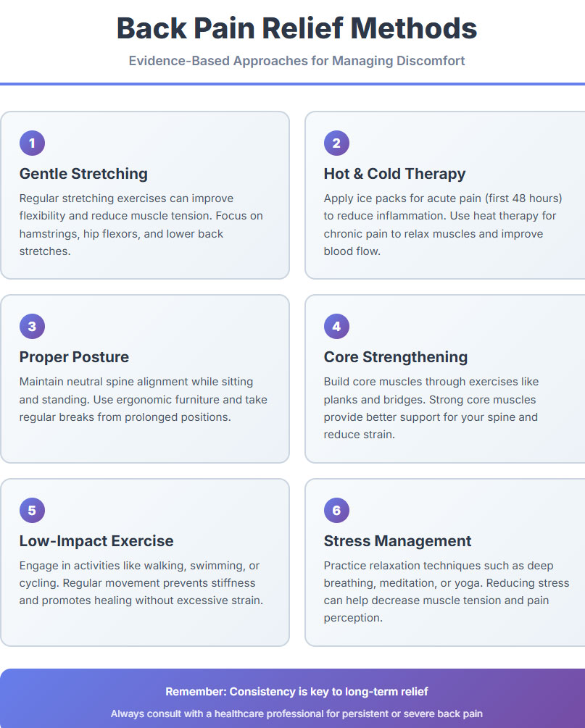Click the number 4 circle badge

pyautogui.click(x=336, y=326)
